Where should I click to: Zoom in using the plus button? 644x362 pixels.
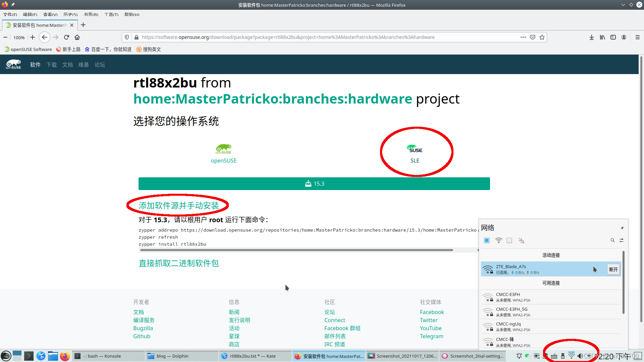coord(33,37)
